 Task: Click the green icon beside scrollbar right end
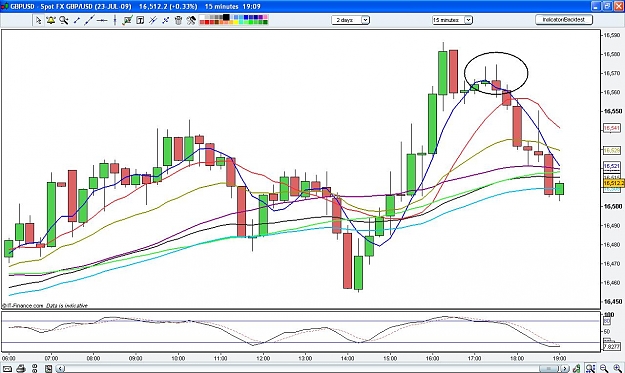click(576, 369)
